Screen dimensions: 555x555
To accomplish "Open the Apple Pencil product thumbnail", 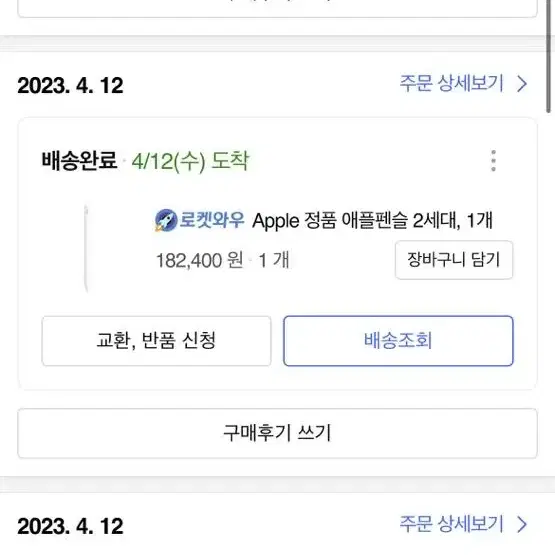I will pyautogui.click(x=86, y=248).
